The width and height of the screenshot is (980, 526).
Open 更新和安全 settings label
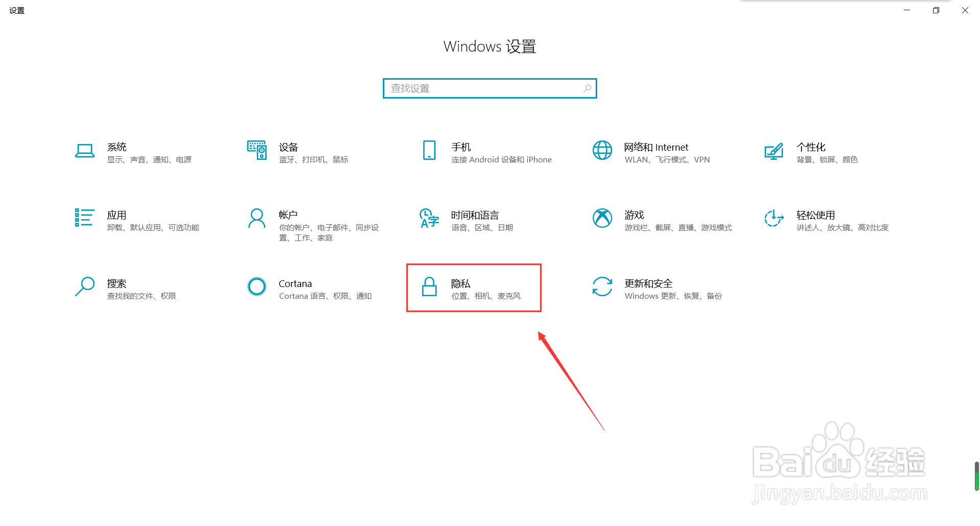point(648,283)
